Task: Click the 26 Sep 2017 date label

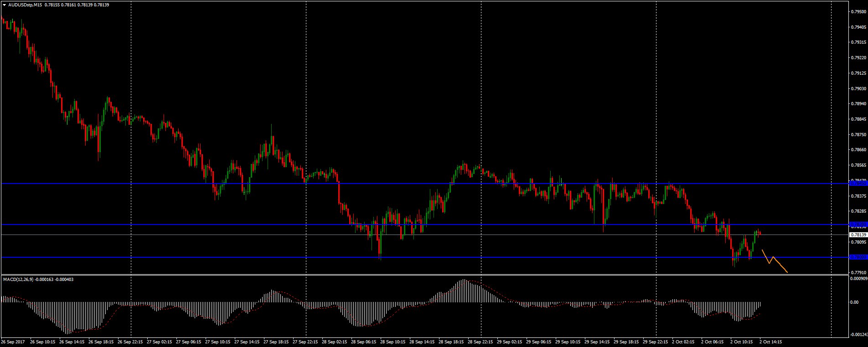Action: click(x=13, y=341)
